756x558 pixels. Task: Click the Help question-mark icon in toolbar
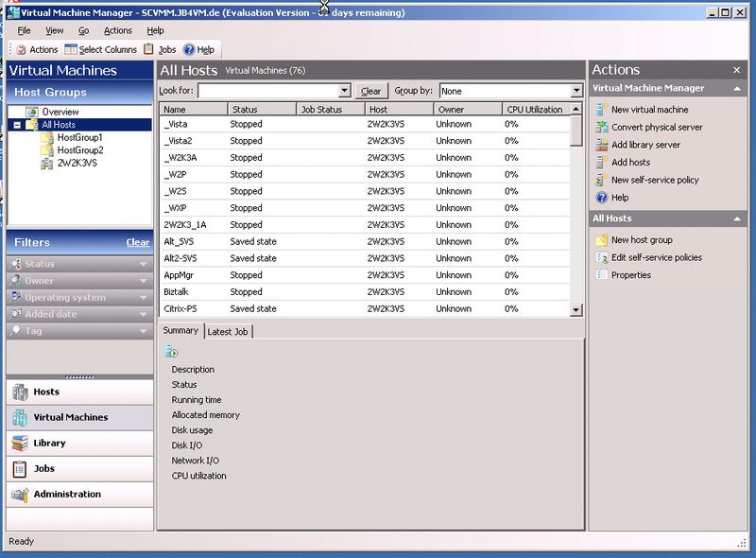click(x=189, y=50)
